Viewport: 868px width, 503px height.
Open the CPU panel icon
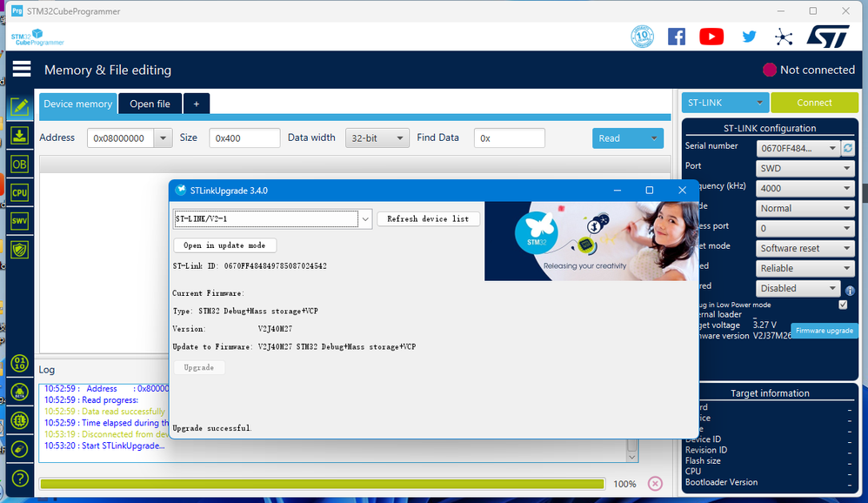click(20, 193)
